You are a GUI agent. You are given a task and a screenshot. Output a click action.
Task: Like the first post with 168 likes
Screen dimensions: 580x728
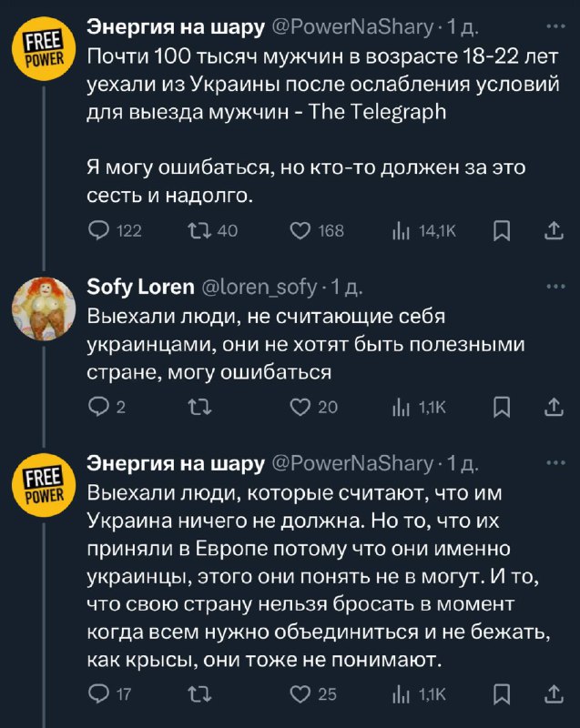pyautogui.click(x=300, y=231)
